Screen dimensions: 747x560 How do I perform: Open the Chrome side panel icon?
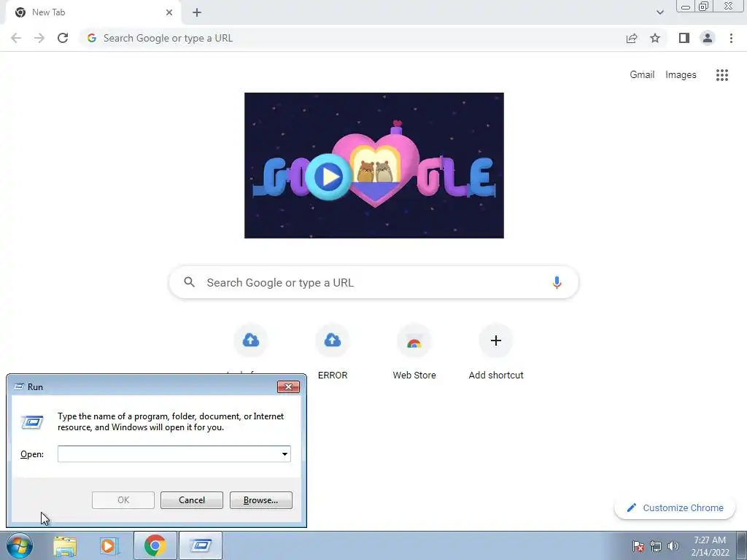(684, 38)
